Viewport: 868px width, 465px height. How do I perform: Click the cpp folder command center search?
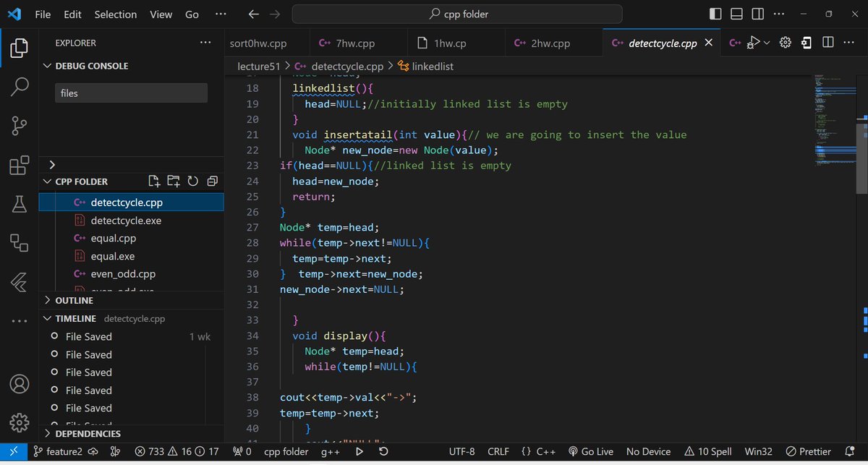457,14
